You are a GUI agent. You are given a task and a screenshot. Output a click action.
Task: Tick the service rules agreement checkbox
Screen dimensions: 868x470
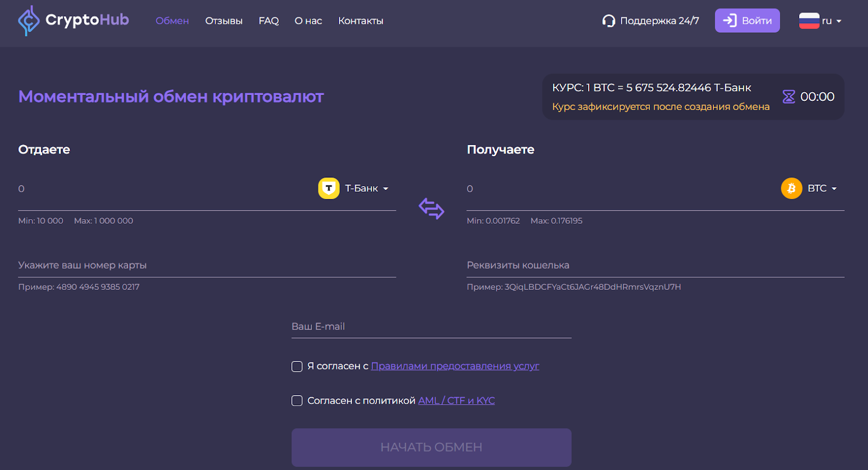click(297, 366)
